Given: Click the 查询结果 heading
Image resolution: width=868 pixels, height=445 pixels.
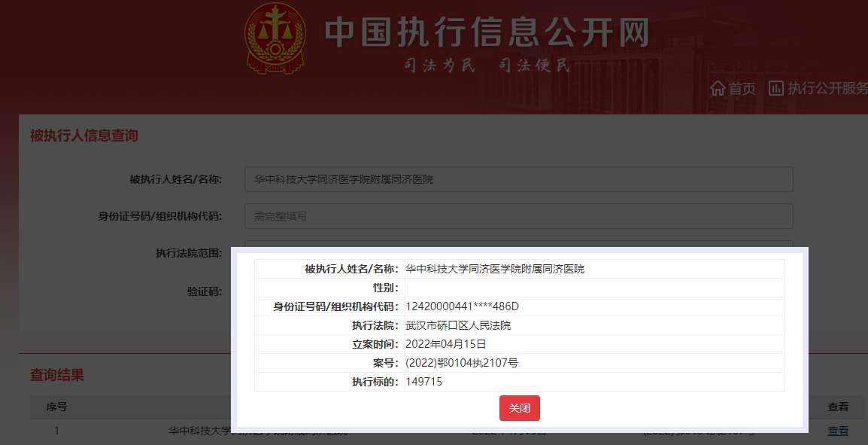Looking at the screenshot, I should click(x=57, y=375).
